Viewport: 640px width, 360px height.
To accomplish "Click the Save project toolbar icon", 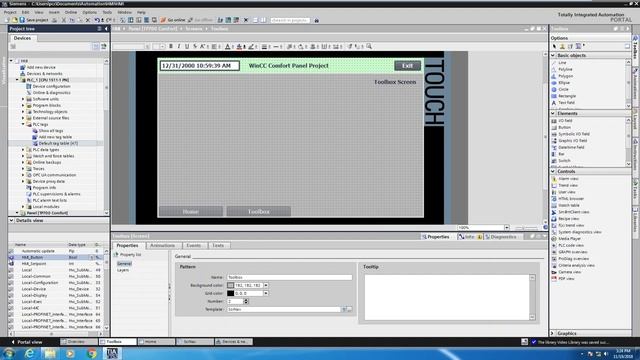I will click(x=34, y=20).
